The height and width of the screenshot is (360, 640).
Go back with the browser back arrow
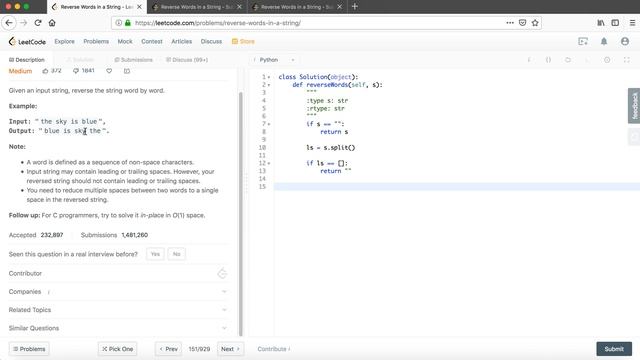tap(9, 23)
